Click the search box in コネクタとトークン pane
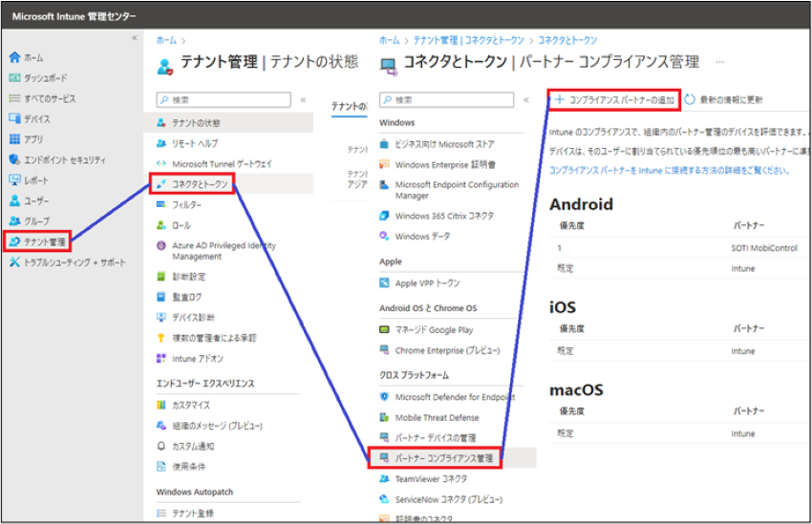The height and width of the screenshot is (524, 812). 446,100
